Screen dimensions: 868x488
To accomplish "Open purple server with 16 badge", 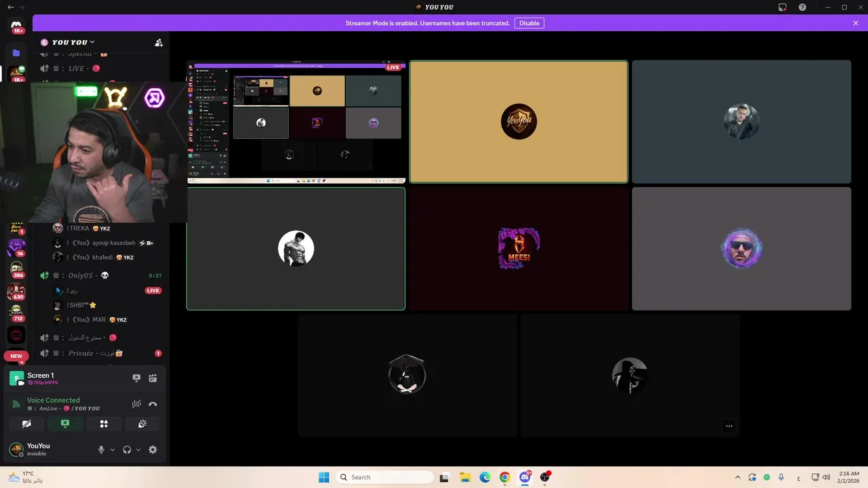I will click(x=16, y=248).
